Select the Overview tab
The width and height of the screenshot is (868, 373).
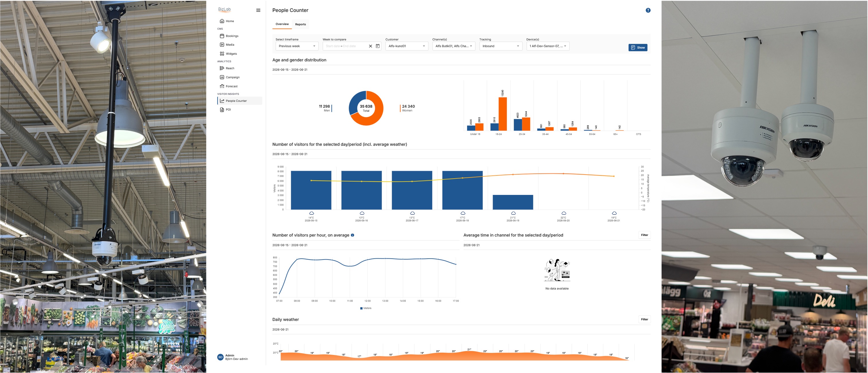tap(282, 24)
